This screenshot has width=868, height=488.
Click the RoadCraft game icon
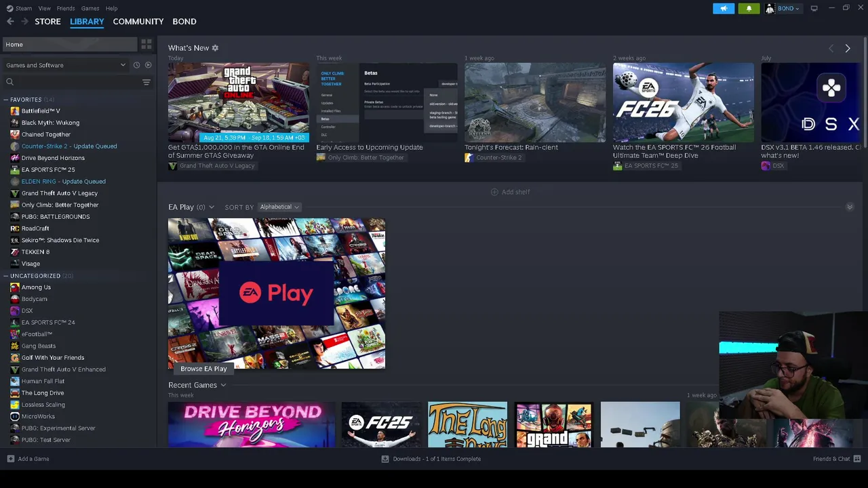click(x=15, y=228)
